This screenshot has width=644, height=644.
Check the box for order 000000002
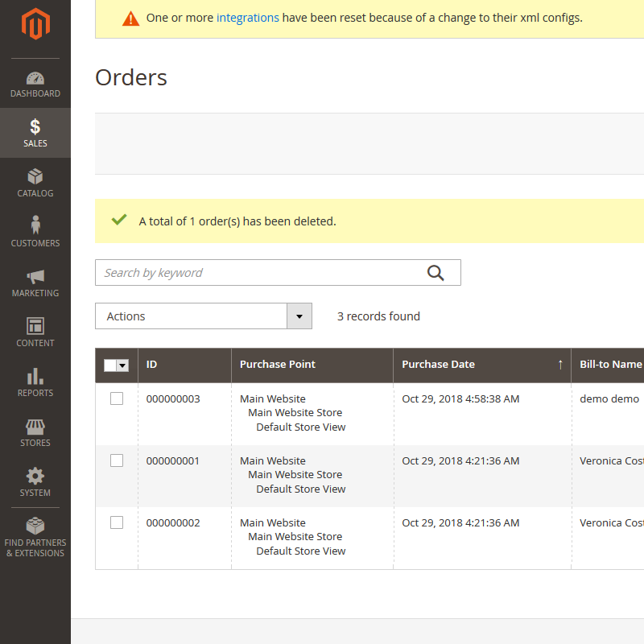(117, 522)
